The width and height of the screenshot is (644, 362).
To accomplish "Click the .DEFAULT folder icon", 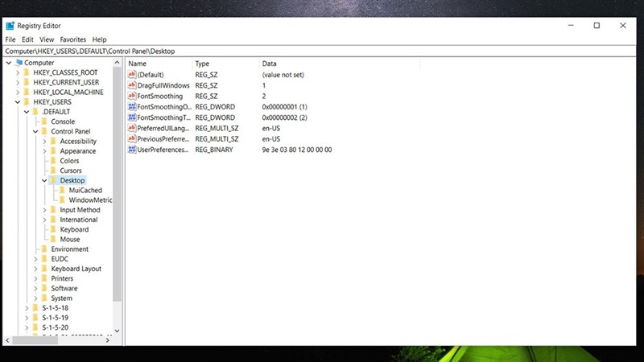I will pyautogui.click(x=35, y=112).
